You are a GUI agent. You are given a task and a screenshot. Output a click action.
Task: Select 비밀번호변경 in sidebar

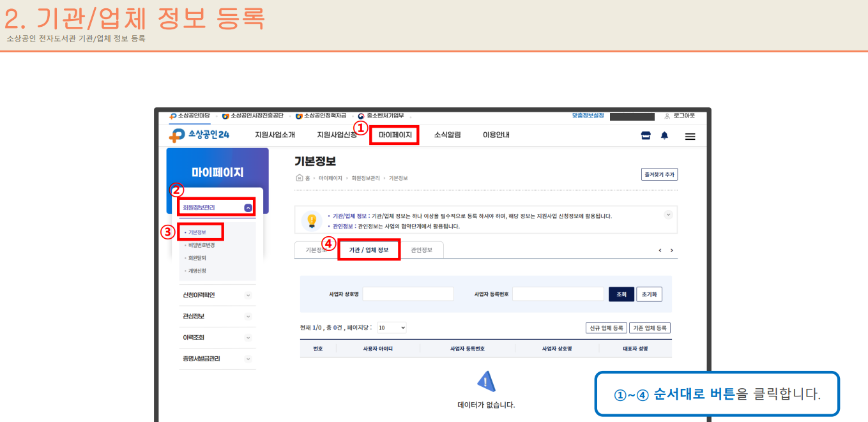(201, 245)
